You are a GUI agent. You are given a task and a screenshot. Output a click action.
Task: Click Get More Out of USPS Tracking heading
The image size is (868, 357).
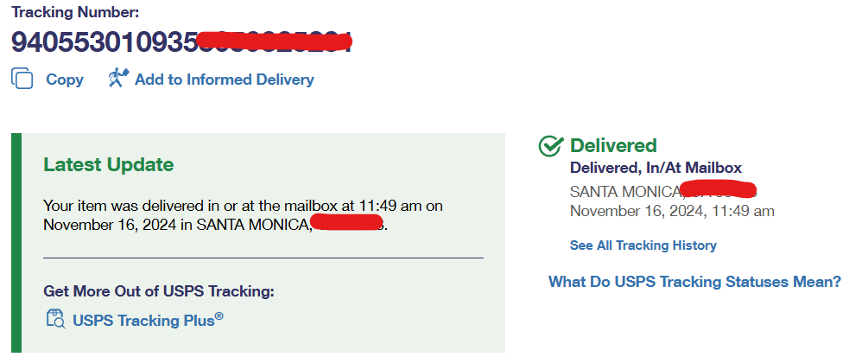pyautogui.click(x=158, y=291)
